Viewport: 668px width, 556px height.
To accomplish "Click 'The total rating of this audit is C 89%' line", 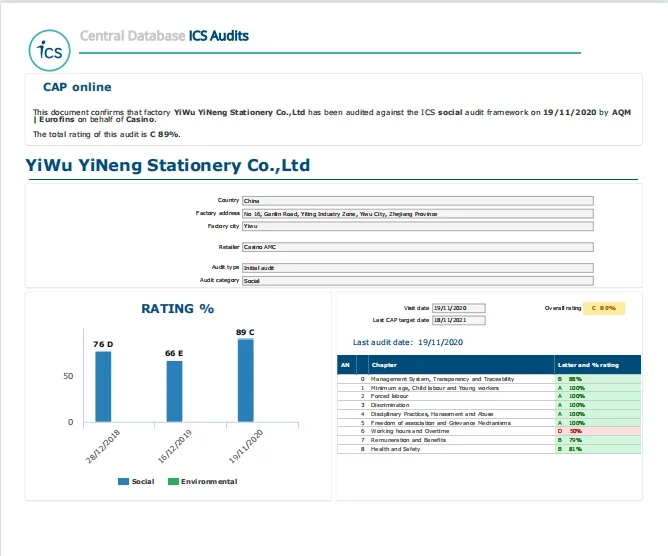I will (x=107, y=134).
